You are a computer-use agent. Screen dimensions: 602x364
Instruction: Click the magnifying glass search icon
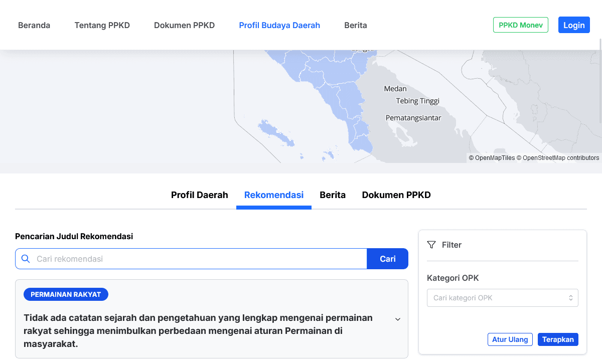[x=26, y=259]
